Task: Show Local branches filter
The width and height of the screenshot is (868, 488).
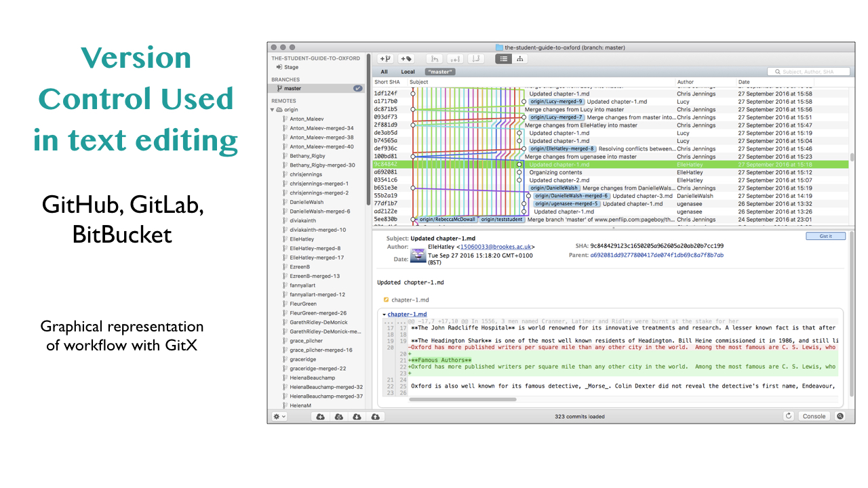Action: point(408,72)
